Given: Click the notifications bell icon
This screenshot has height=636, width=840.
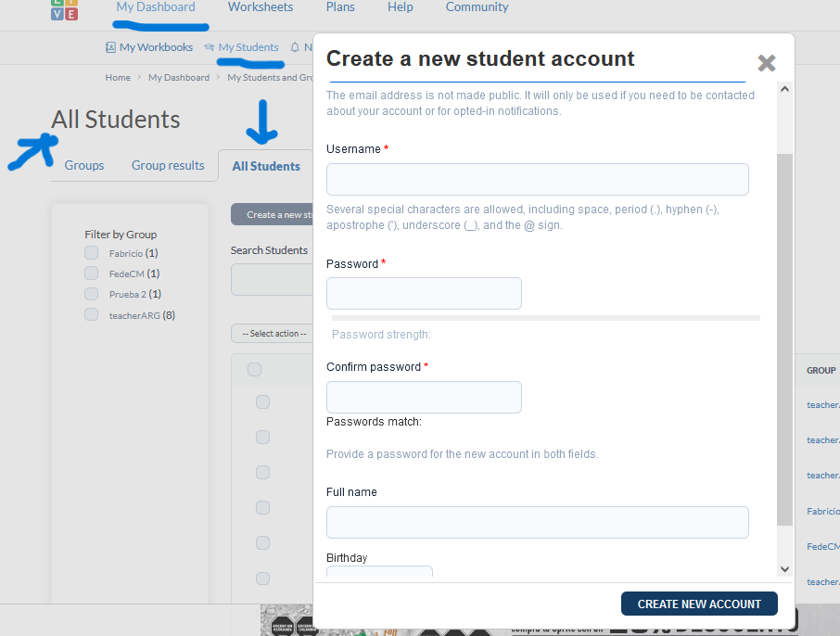Looking at the screenshot, I should [x=295, y=47].
